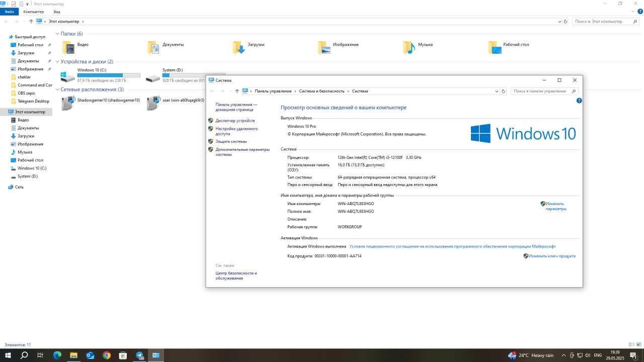Screen dimensions: 644x362
Task: Open the Outlook icon on the taskbar
Action: (x=90, y=355)
